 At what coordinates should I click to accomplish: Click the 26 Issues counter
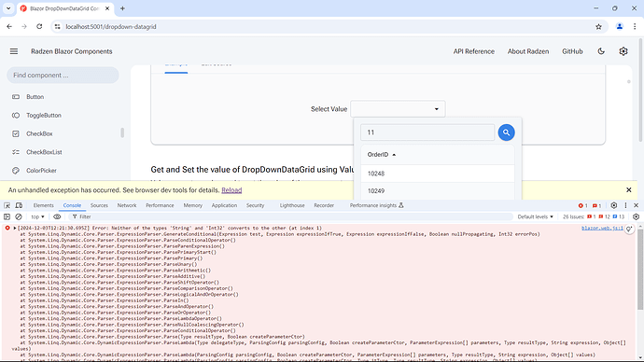[x=594, y=216]
